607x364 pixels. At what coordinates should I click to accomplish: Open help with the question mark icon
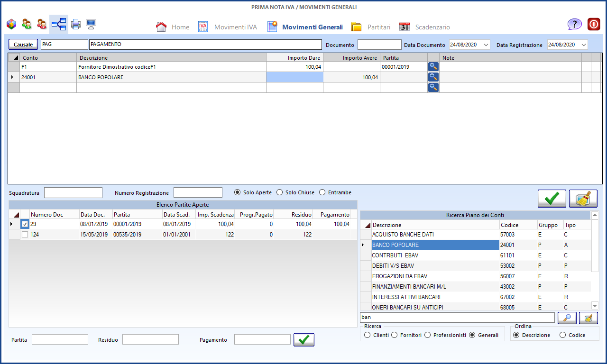click(574, 25)
